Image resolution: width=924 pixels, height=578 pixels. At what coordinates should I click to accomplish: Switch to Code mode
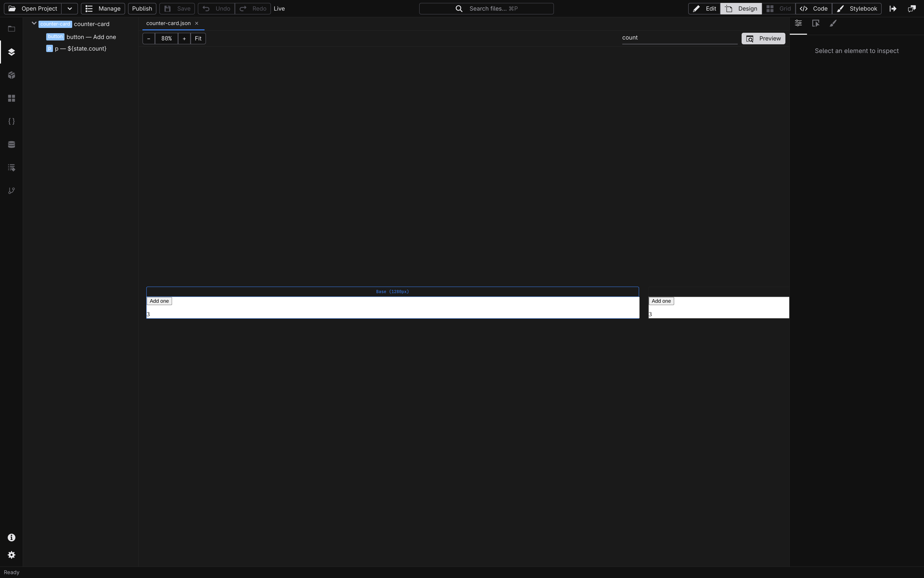coord(814,8)
